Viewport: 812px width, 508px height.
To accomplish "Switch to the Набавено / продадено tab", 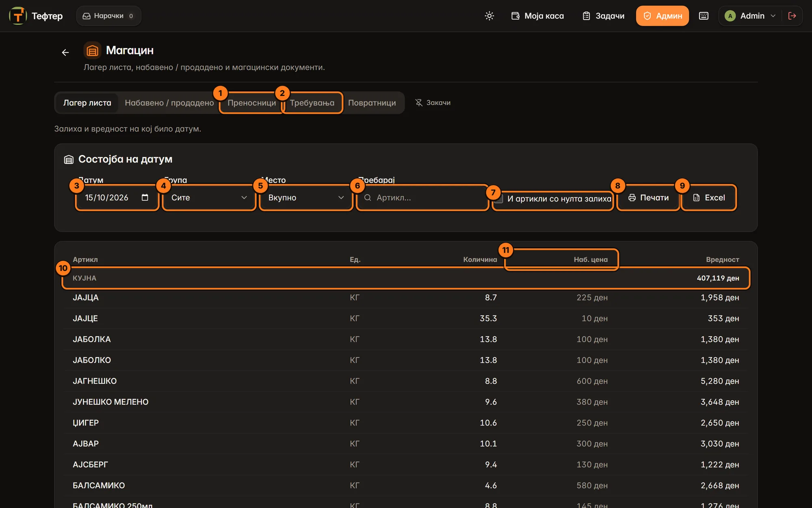I will click(x=169, y=103).
